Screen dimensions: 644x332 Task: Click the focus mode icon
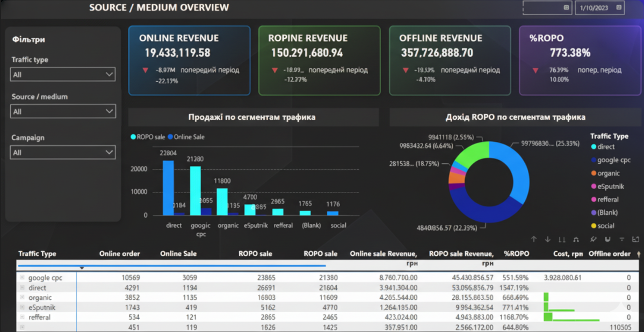coord(636,239)
